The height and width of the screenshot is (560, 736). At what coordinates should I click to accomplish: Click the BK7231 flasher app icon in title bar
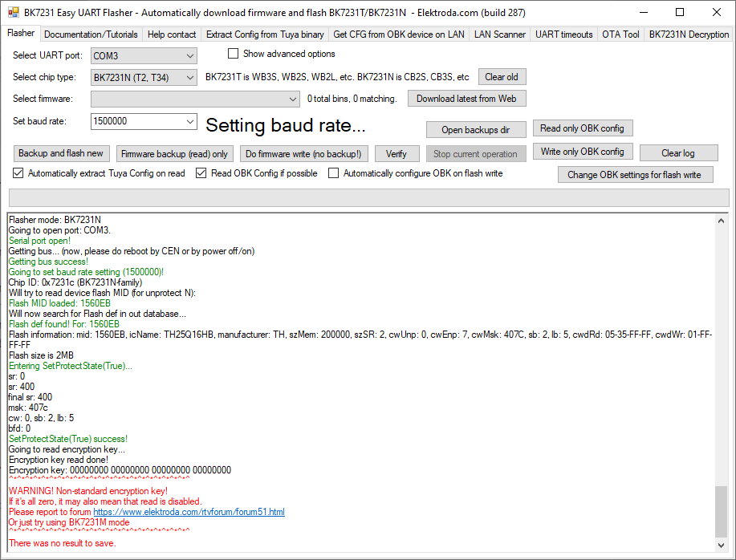(x=13, y=13)
